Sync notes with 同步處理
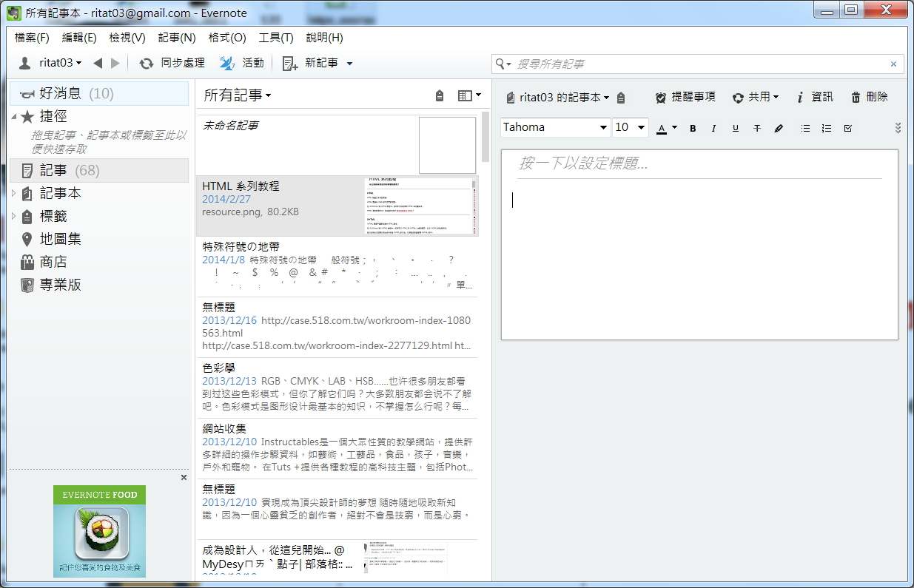 click(x=172, y=64)
